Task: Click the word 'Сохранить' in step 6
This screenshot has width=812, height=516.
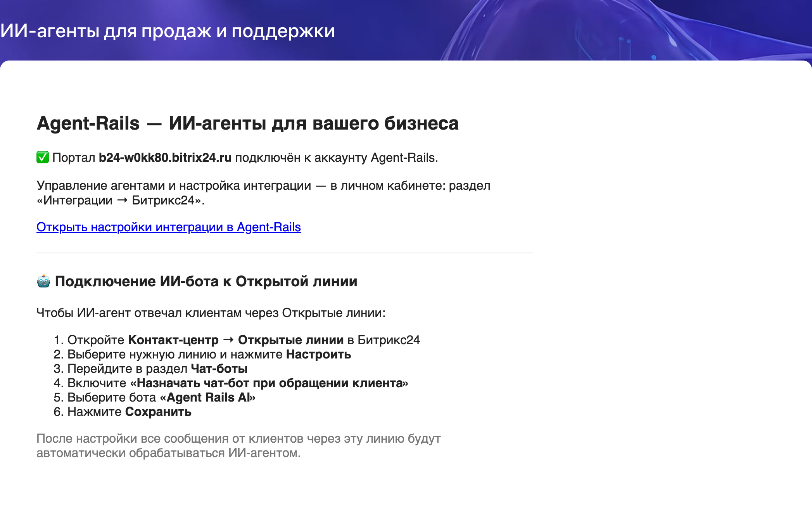Action: coord(158,412)
